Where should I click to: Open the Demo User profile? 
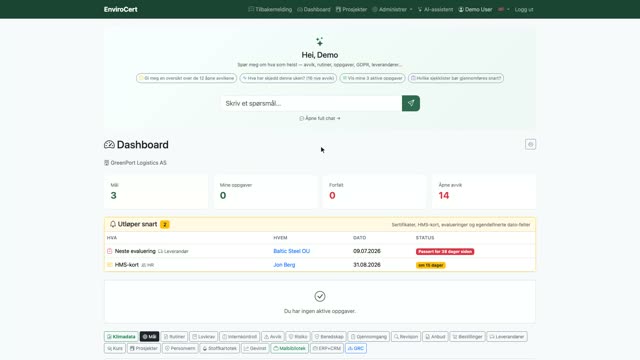[475, 9]
